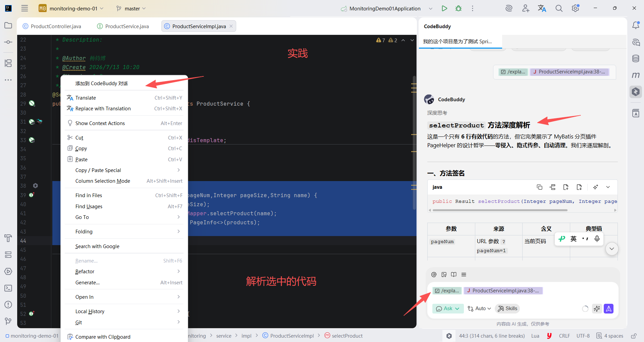
Task: Click the enhance prompt sparkle icon
Action: [x=597, y=308]
